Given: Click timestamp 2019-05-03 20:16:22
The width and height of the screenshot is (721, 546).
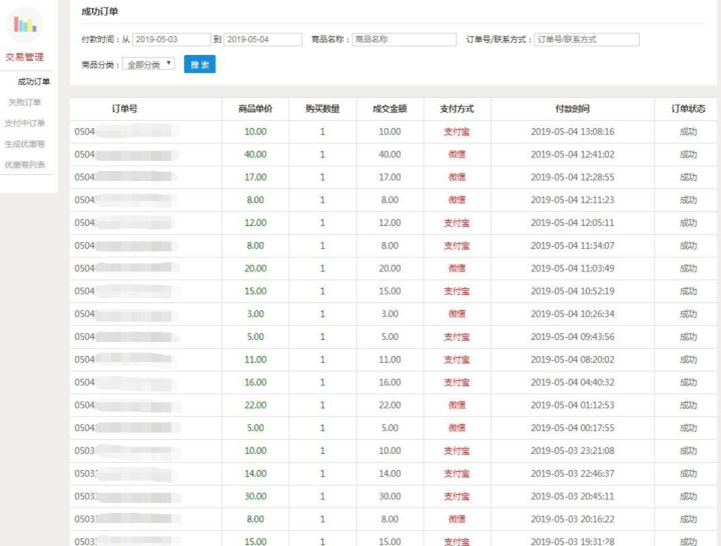Looking at the screenshot, I should [x=572, y=519].
